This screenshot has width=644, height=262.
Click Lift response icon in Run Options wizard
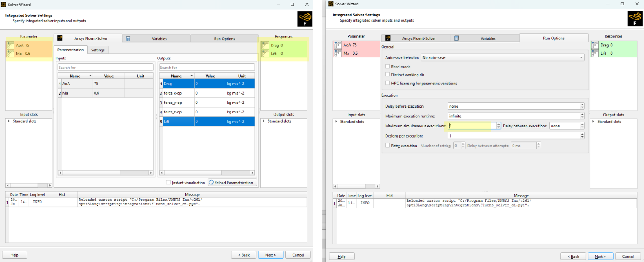pyautogui.click(x=595, y=53)
